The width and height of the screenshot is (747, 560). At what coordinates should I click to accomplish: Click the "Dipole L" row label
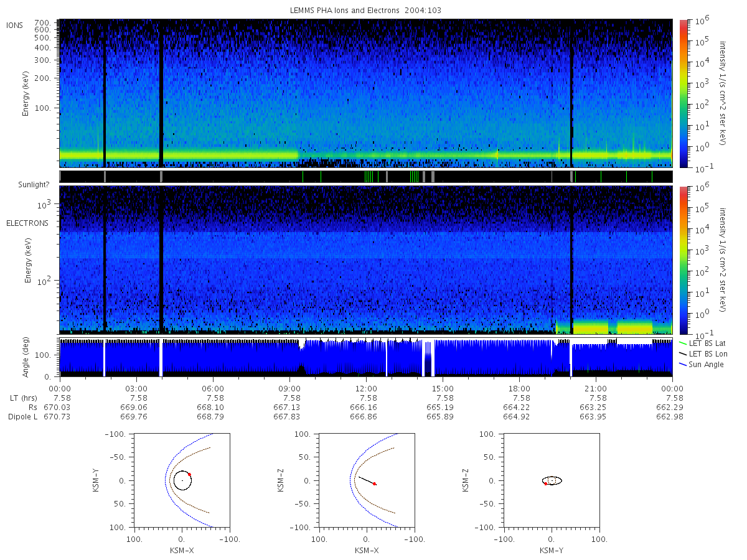click(x=22, y=416)
